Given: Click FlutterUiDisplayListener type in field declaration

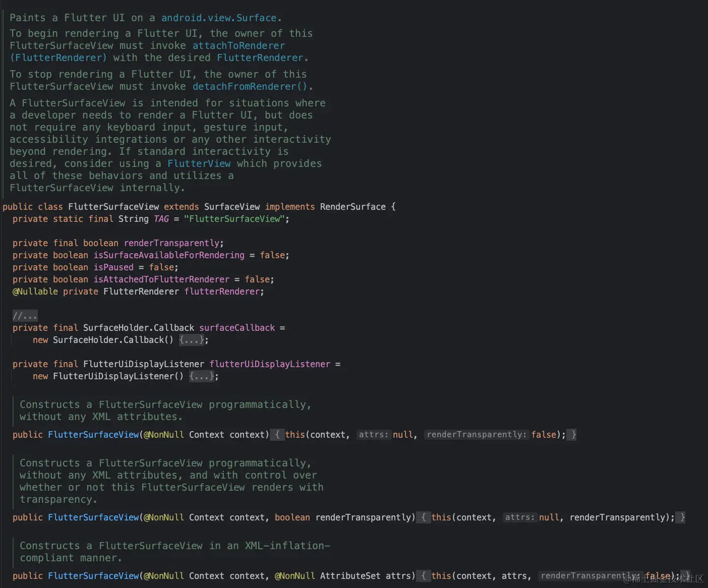Looking at the screenshot, I should pos(144,364).
